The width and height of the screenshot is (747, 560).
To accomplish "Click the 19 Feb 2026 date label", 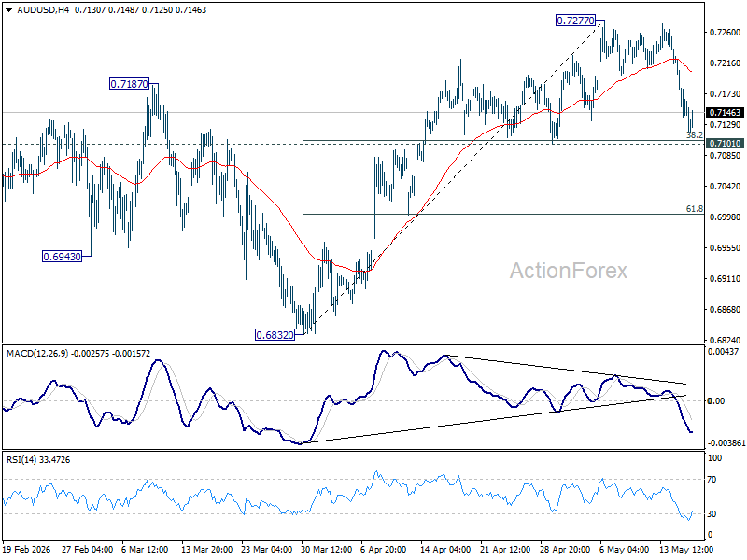I will click(27, 549).
